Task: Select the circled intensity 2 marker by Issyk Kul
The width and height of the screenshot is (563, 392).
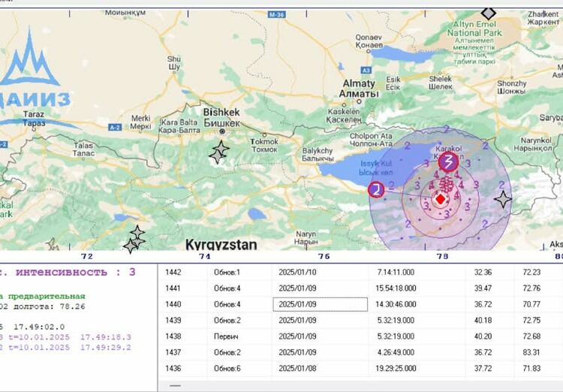Action: click(x=376, y=189)
